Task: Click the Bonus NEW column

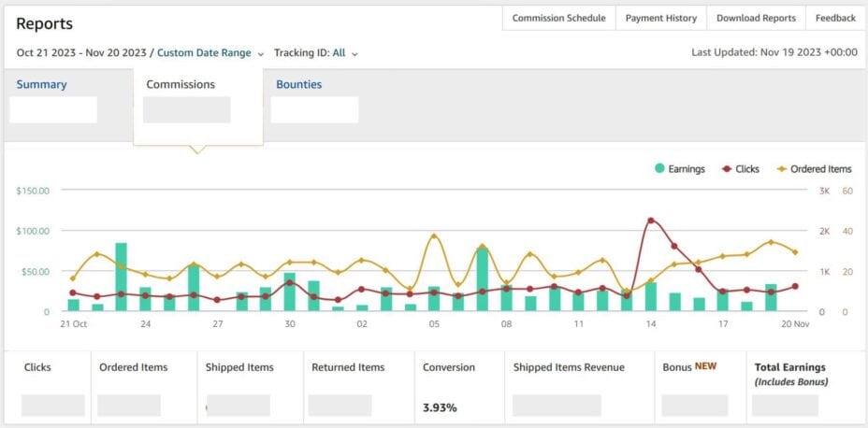Action: coord(688,366)
